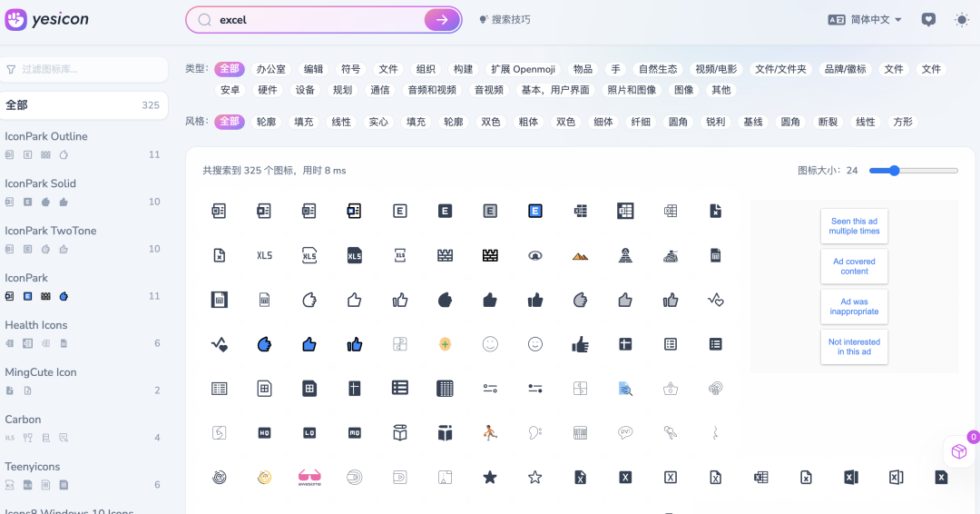Select the solid black star icon
980x514 pixels.
pos(490,478)
